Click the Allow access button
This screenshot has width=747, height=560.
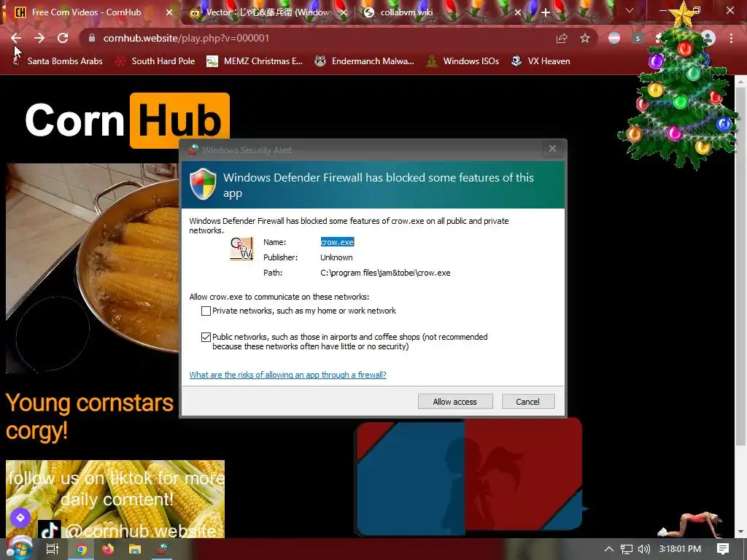coord(455,402)
